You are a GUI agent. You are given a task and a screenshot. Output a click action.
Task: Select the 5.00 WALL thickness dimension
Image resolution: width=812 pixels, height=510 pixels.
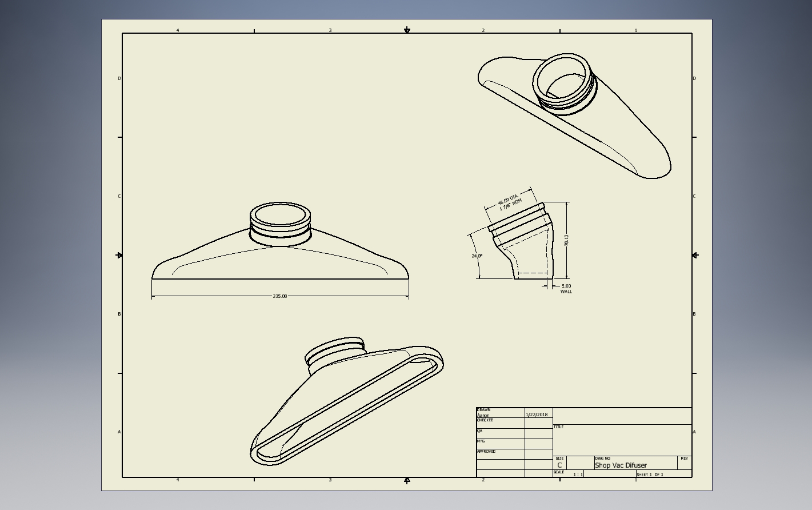[x=566, y=289]
